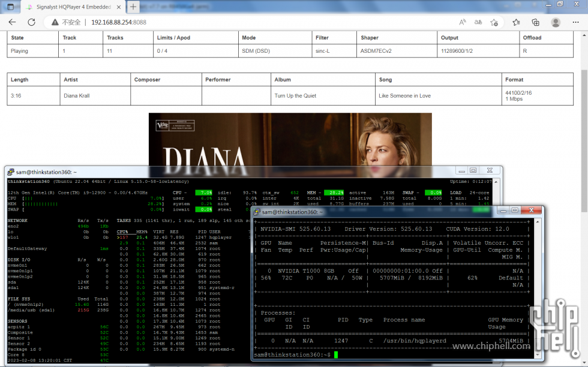Screen dimensions: 588x367
Task: Click the not secure warning icon
Action: 55,22
